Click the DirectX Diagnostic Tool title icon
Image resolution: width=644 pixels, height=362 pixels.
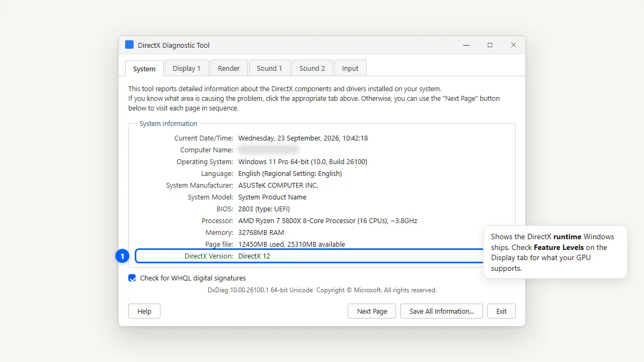tap(129, 45)
